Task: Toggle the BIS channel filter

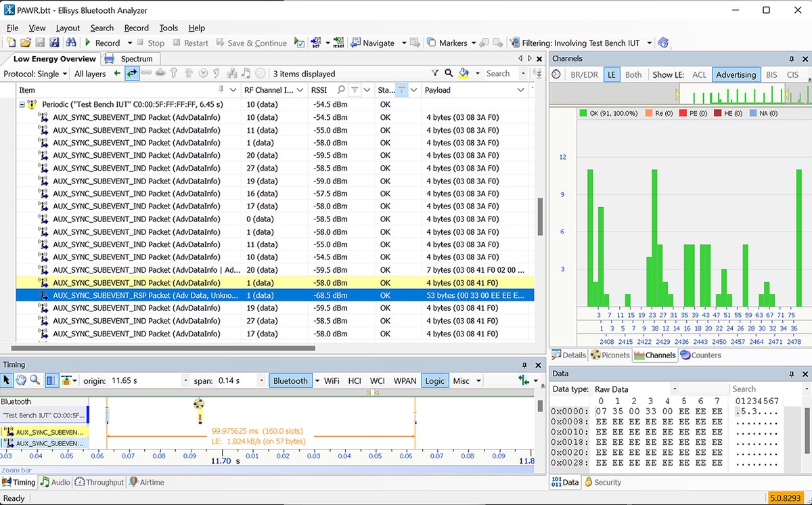Action: 771,74
